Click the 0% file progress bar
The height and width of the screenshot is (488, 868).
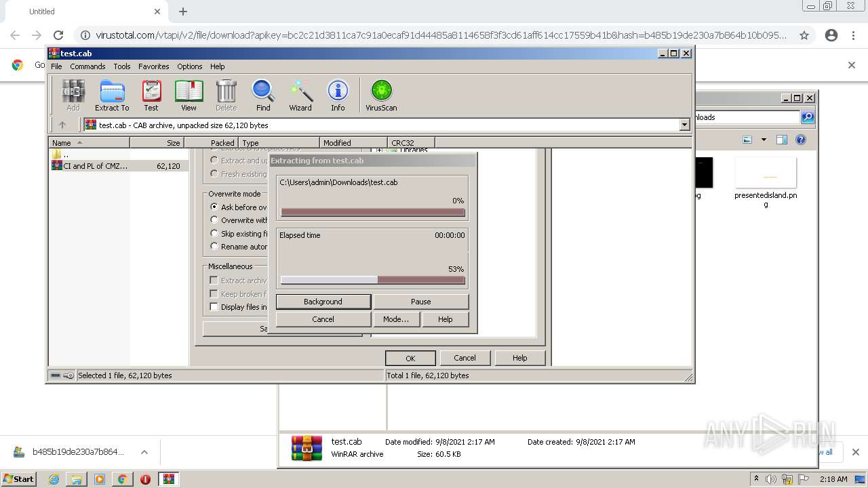pyautogui.click(x=373, y=213)
